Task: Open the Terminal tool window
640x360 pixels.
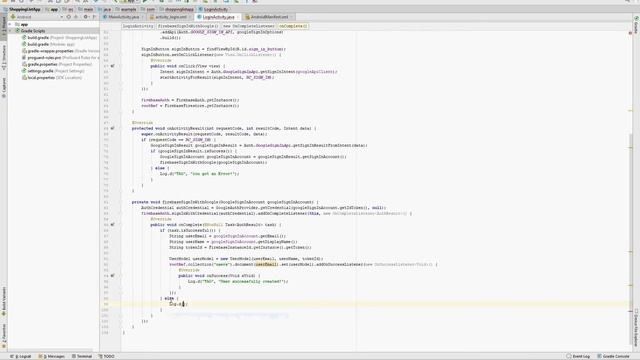Action: pyautogui.click(x=82, y=356)
